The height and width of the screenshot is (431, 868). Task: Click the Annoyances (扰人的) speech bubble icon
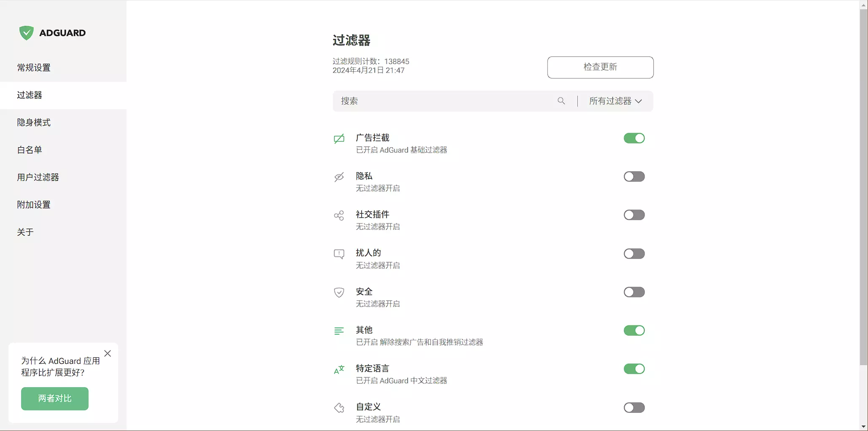point(339,254)
